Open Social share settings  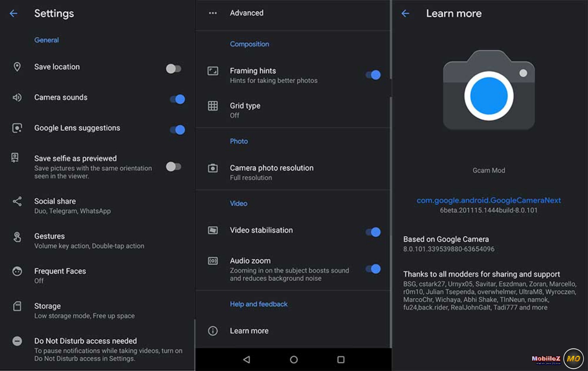[98, 206]
